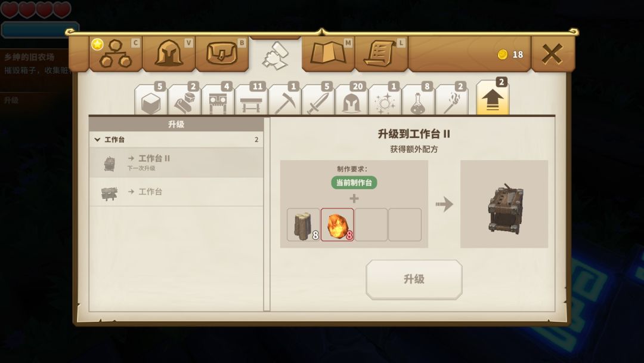Viewport: 644px width, 363px height.
Task: Click the 升级 upgrade button
Action: pyautogui.click(x=414, y=279)
